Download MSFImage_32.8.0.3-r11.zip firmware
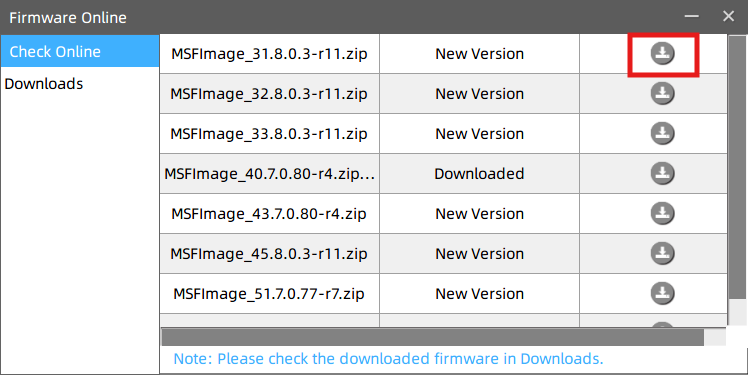The height and width of the screenshot is (375, 748). [x=663, y=94]
